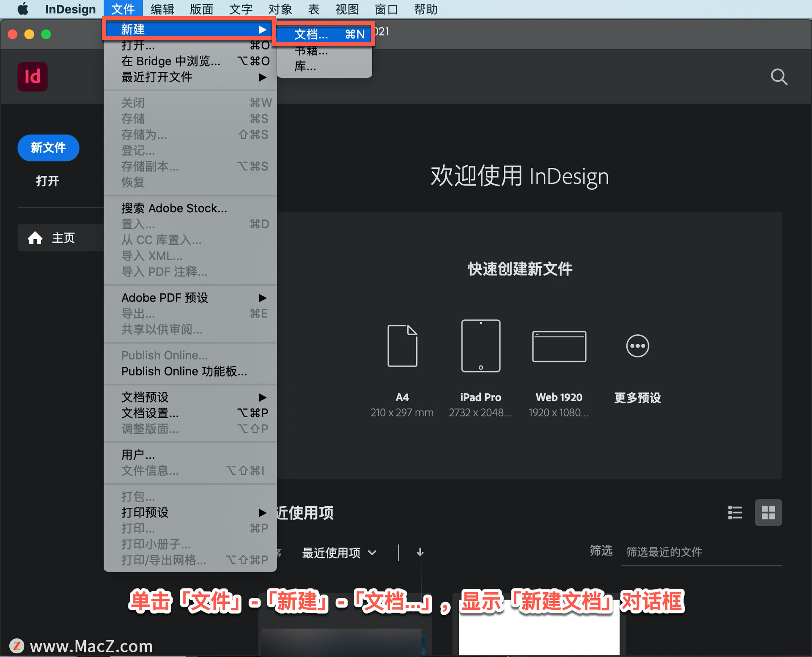This screenshot has height=657, width=812.
Task: Select 打开... in the File menu
Action: click(190, 45)
